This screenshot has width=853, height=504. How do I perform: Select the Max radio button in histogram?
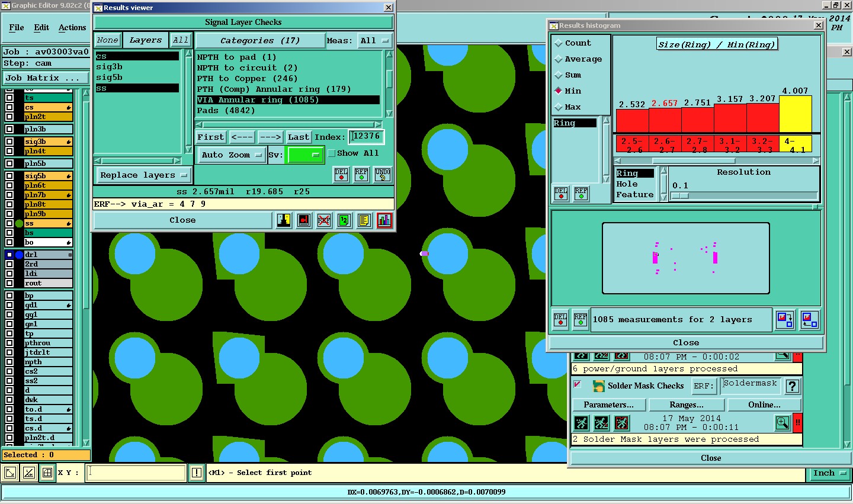click(x=559, y=107)
